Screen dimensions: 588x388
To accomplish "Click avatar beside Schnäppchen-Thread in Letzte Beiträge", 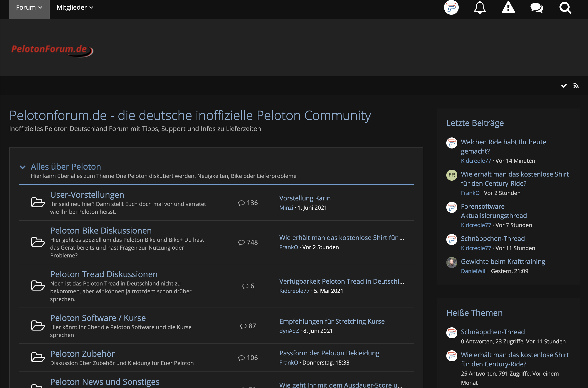I will click(x=452, y=240).
